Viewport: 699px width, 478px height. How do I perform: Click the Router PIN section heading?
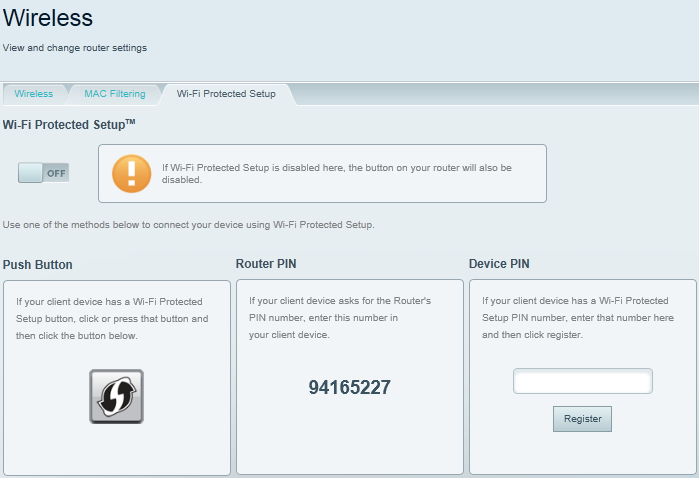[x=266, y=264]
